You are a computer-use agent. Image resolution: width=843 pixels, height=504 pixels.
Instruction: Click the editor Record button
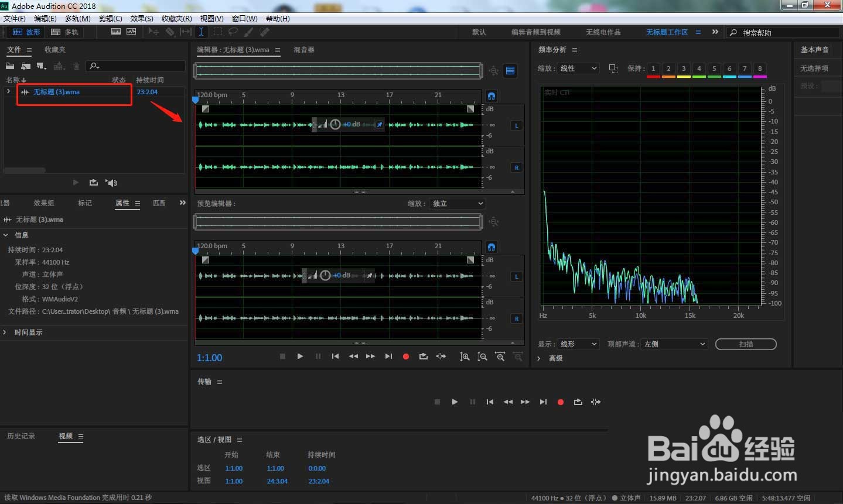(406, 356)
